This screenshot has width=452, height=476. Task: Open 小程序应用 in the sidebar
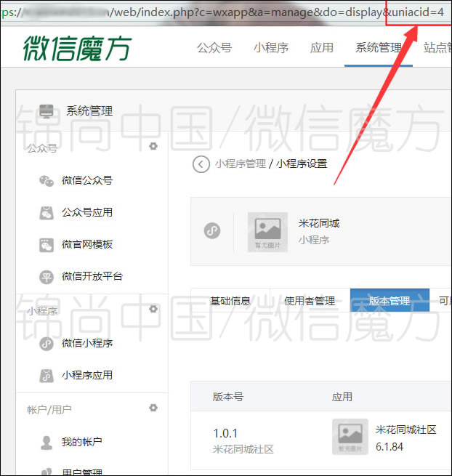click(x=87, y=375)
